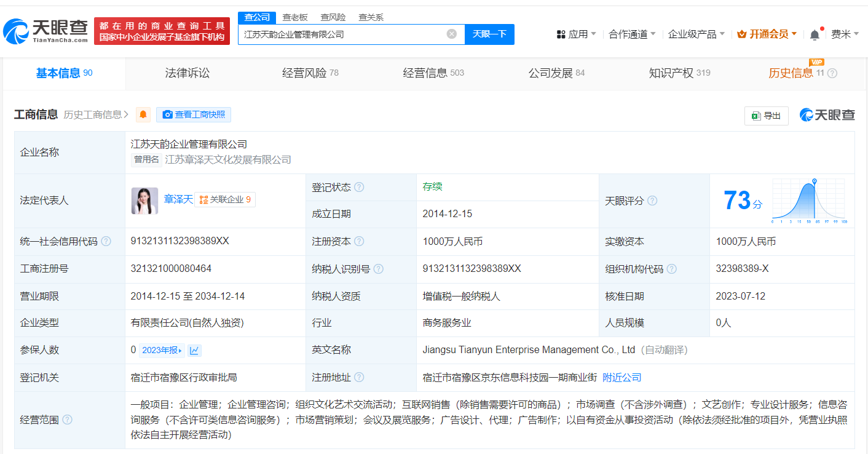Open the 应用 apps menu
The width and height of the screenshot is (868, 454).
[x=576, y=34]
